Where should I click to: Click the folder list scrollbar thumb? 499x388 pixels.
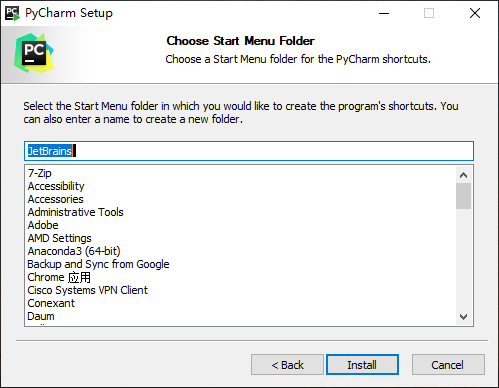click(463, 196)
